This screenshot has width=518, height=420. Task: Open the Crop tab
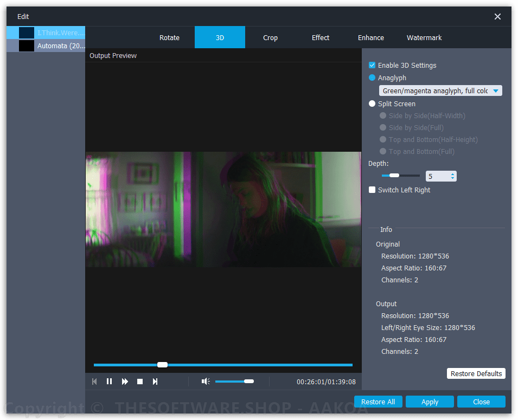click(x=270, y=37)
